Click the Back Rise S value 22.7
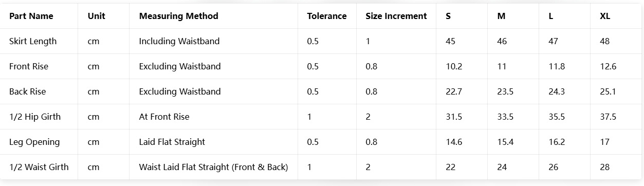Image resolution: width=644 pixels, height=186 pixels. pyautogui.click(x=454, y=91)
